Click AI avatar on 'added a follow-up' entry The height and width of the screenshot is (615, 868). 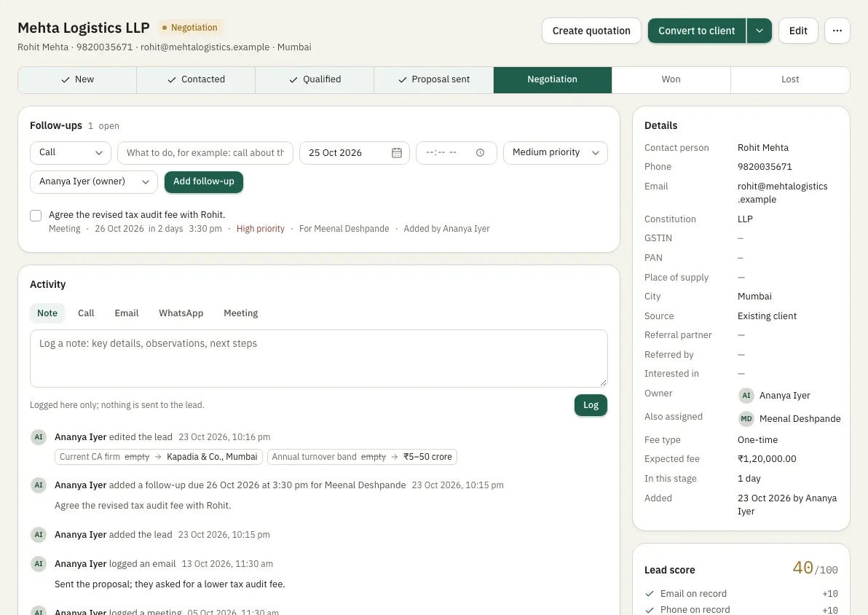coord(38,485)
